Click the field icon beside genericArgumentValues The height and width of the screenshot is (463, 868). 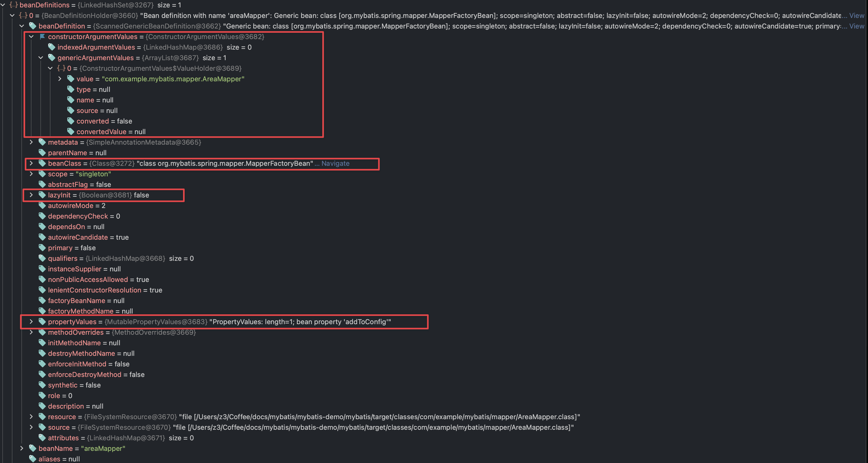point(52,58)
